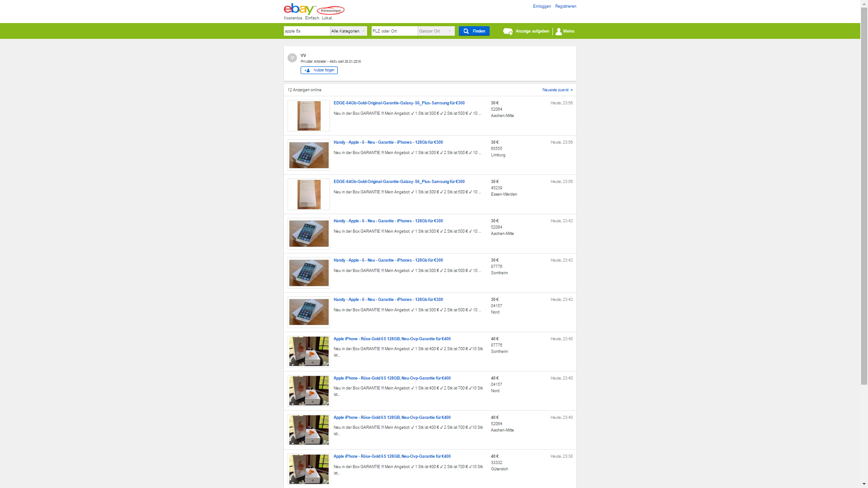Click the Registrieren link
868x488 pixels.
566,6
